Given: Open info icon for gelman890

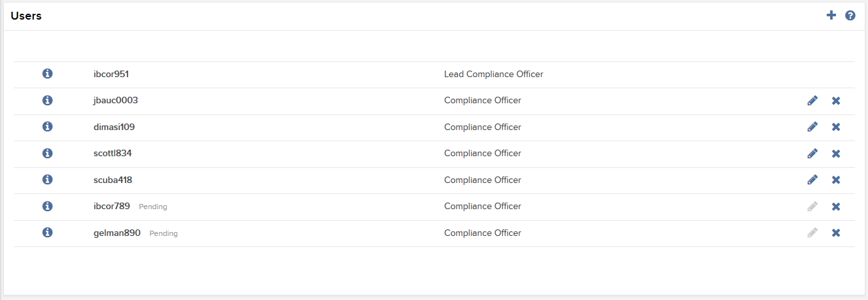Looking at the screenshot, I should tap(47, 233).
